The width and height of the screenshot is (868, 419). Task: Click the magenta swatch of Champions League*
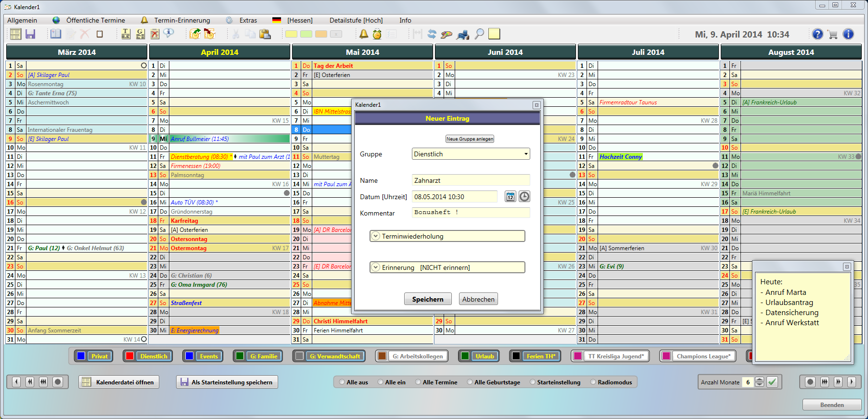coord(666,356)
